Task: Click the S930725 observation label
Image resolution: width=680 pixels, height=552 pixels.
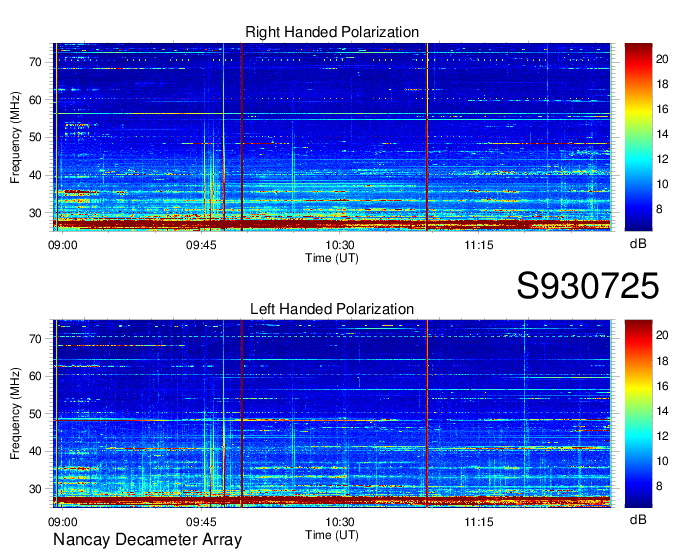Action: [x=588, y=286]
